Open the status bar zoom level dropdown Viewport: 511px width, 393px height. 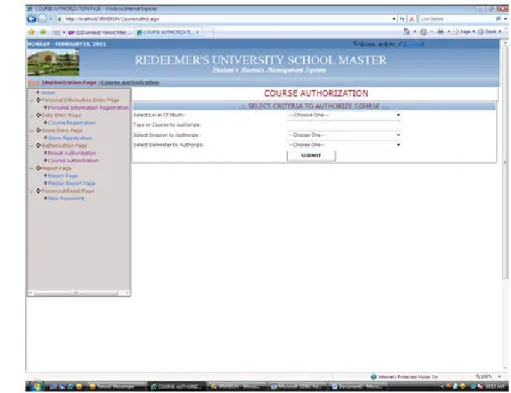(x=499, y=376)
